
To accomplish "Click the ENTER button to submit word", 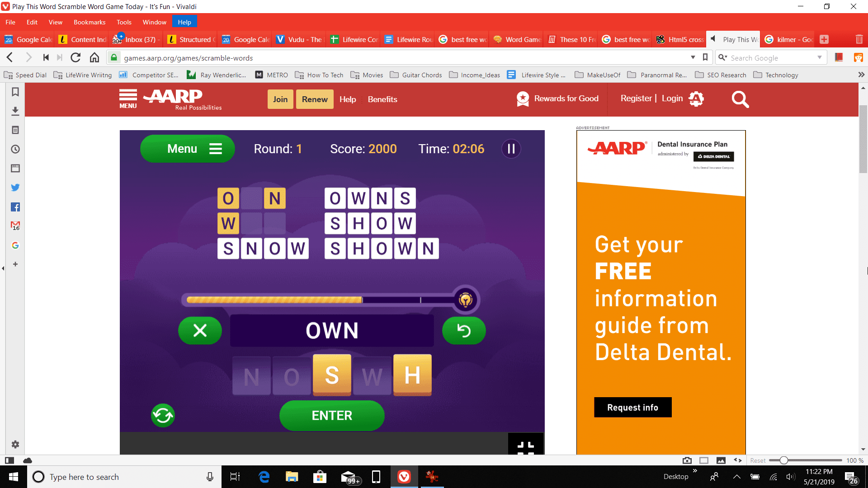I will [331, 415].
